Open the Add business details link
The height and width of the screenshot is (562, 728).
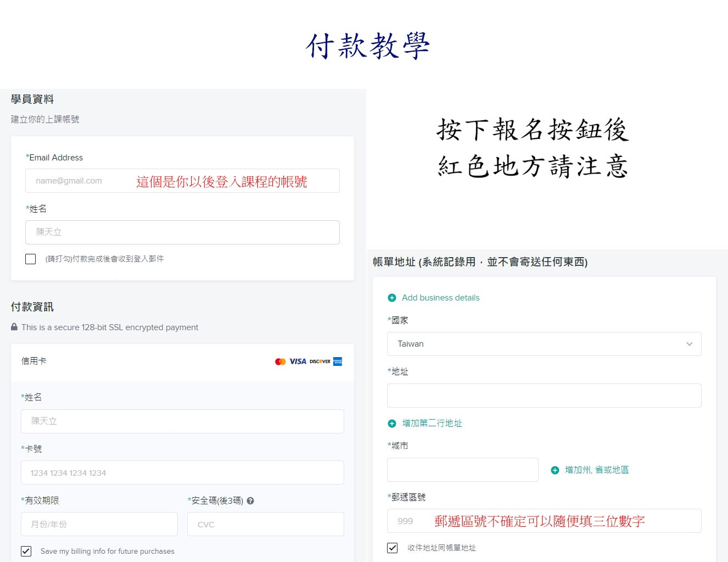coord(441,298)
